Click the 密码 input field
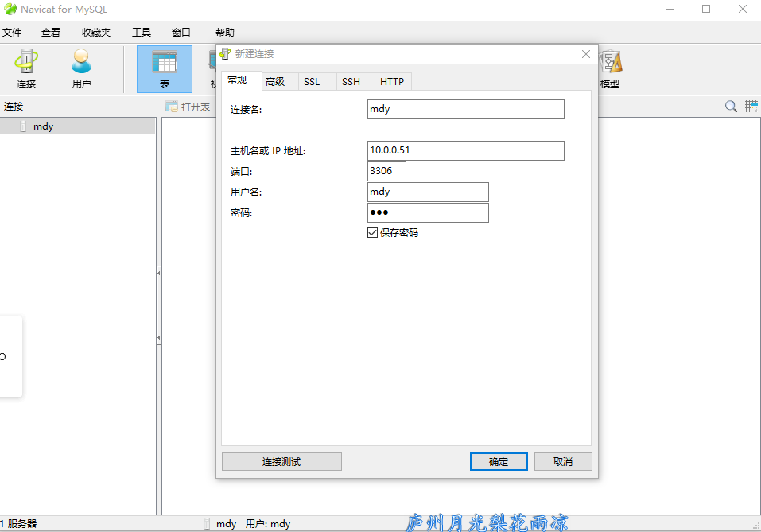The width and height of the screenshot is (761, 532). pyautogui.click(x=428, y=212)
